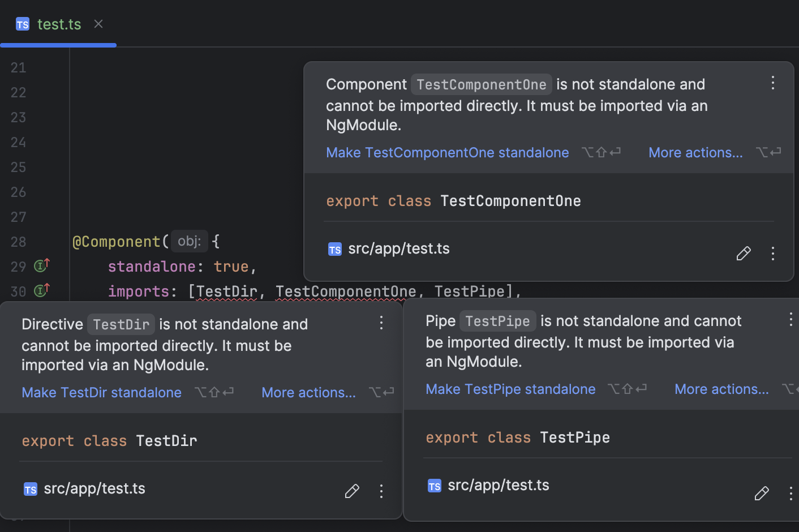Viewport: 799px width, 532px height.
Task: Open More actions in the TestPipe tooltip
Action: point(721,389)
